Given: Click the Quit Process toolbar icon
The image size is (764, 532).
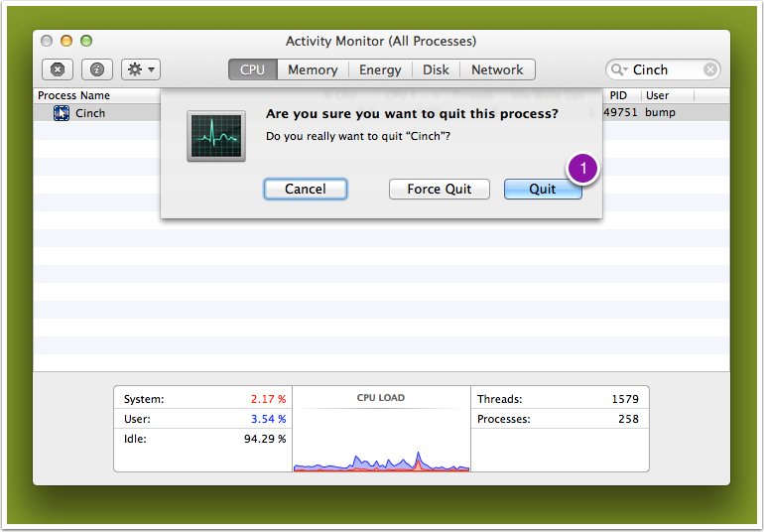Looking at the screenshot, I should [57, 69].
